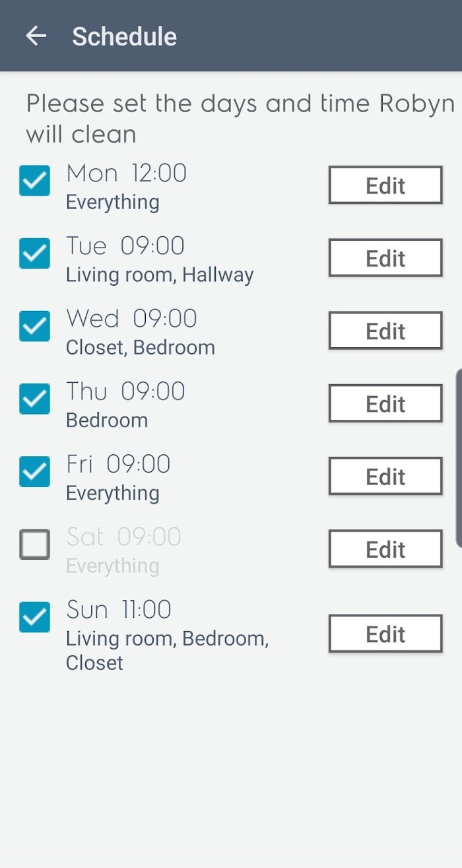Edit the disabled Saturday schedule
Image resolution: width=462 pixels, height=868 pixels.
point(385,549)
